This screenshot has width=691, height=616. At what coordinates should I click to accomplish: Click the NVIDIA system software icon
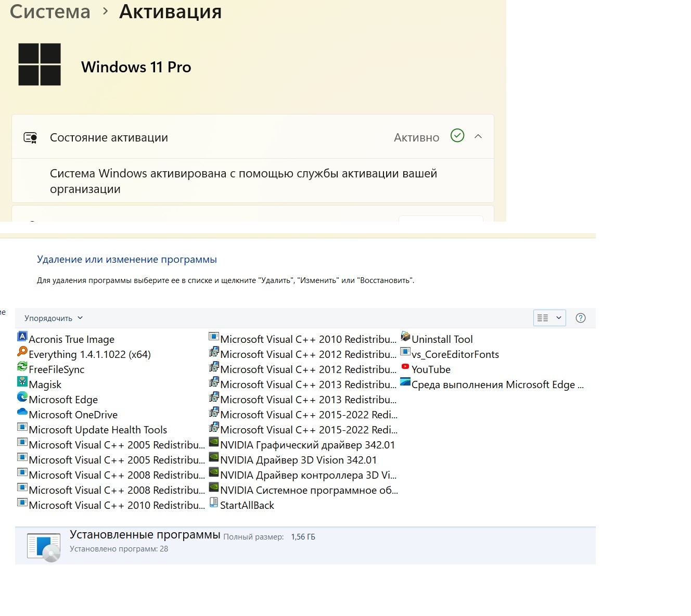point(214,487)
